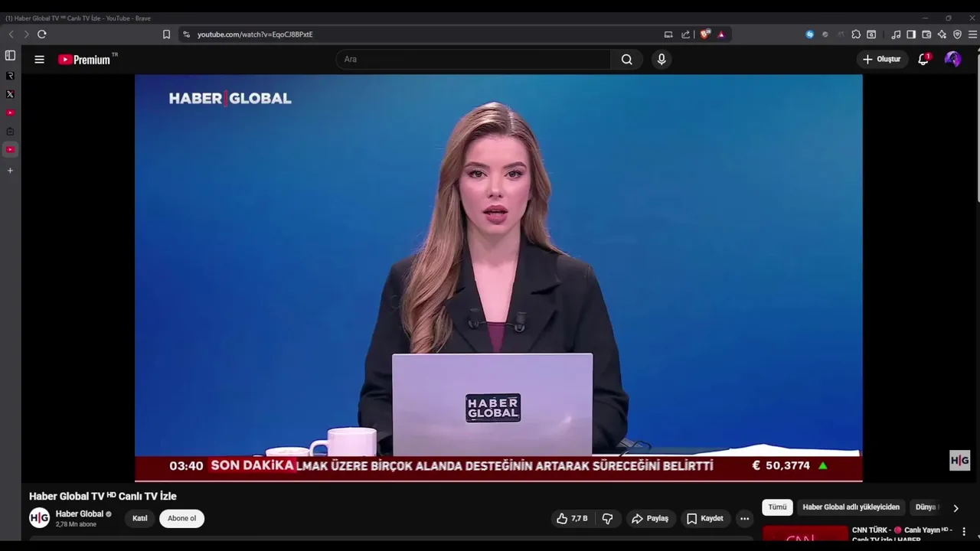Select the Dünya filter chip
Image resolution: width=980 pixels, height=551 pixels.
pos(926,507)
